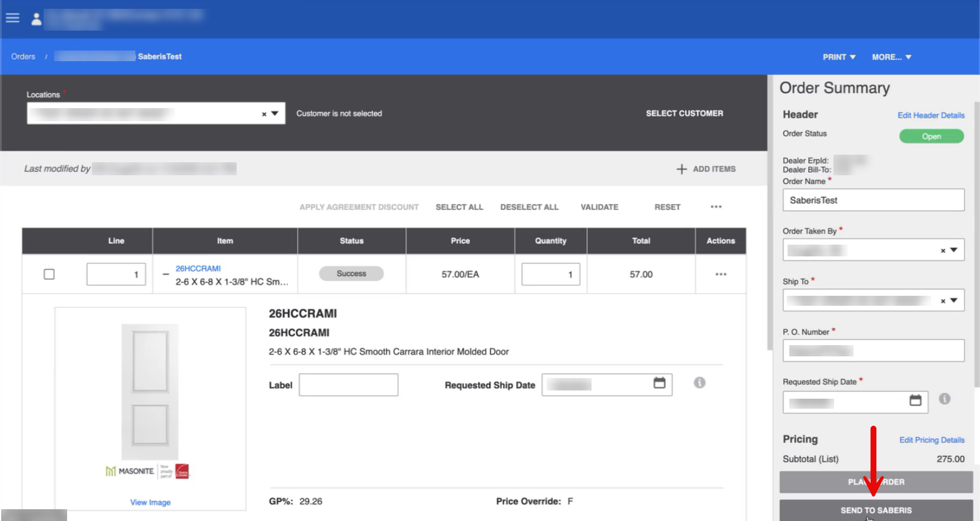Open the Order Taken By dropdown
980x521 pixels.
954,250
